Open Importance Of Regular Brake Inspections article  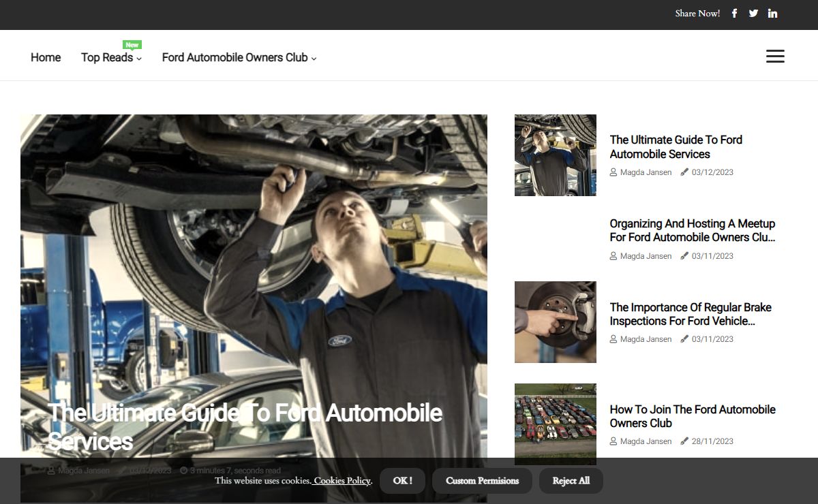tap(691, 314)
